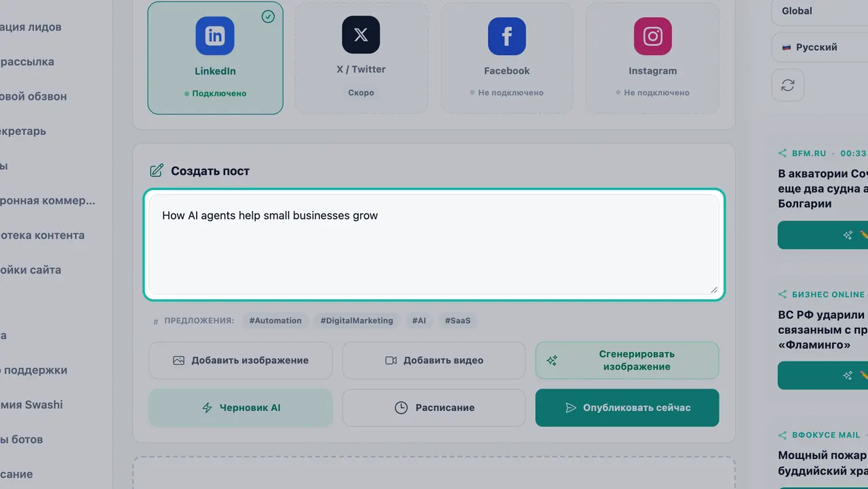This screenshot has height=489, width=868.
Task: Click the video camera icon in Добавить видео
Action: pos(391,360)
